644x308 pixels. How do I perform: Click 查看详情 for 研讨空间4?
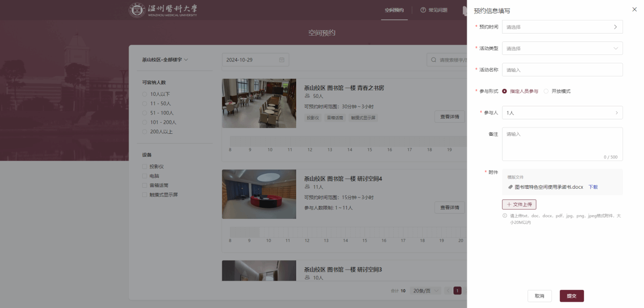click(x=450, y=208)
